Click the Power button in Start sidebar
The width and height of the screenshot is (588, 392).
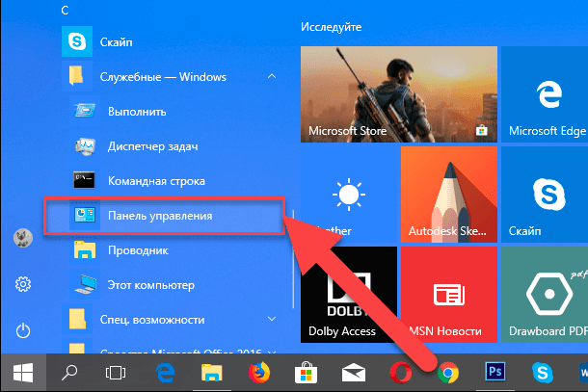click(x=23, y=330)
